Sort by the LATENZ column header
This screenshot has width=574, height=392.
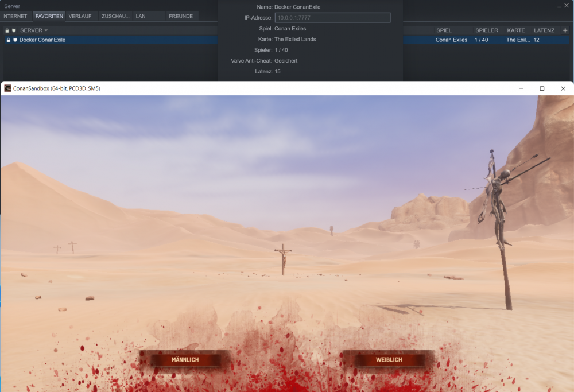544,30
